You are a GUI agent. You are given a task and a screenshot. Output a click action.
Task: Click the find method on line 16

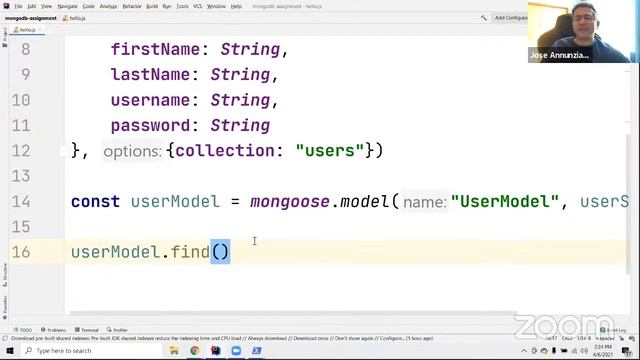pos(190,252)
